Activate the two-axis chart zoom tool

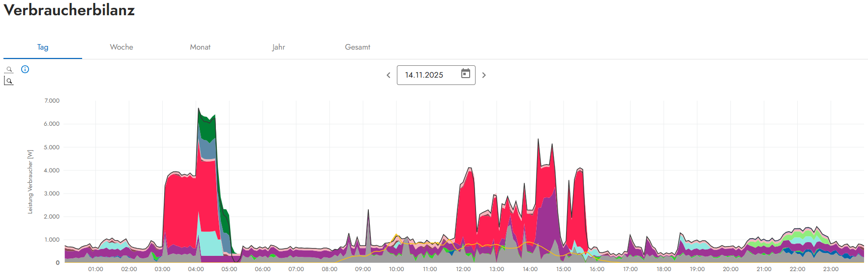click(9, 81)
